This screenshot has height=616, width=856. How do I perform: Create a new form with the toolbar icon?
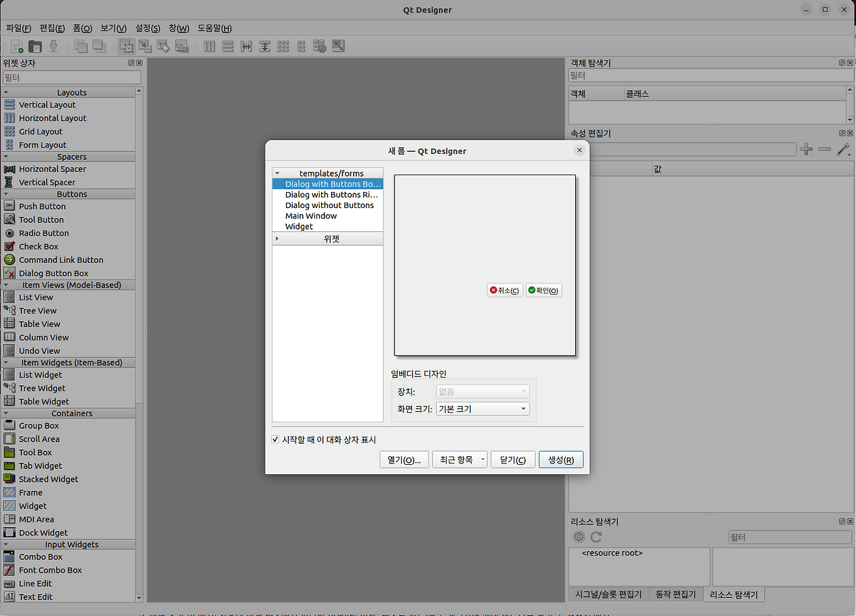coord(16,45)
